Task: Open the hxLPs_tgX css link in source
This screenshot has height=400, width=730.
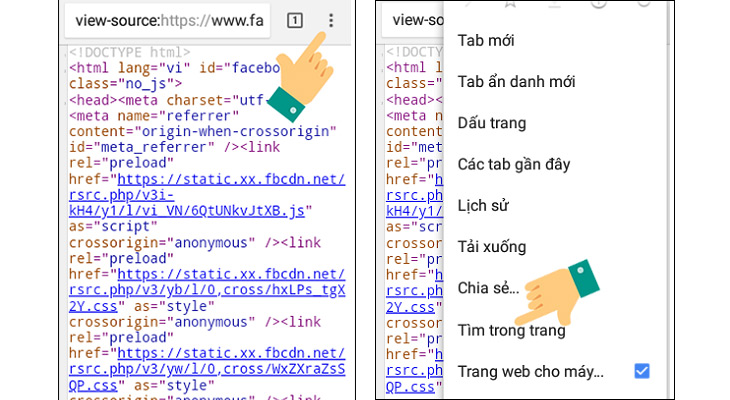Action: (x=207, y=290)
